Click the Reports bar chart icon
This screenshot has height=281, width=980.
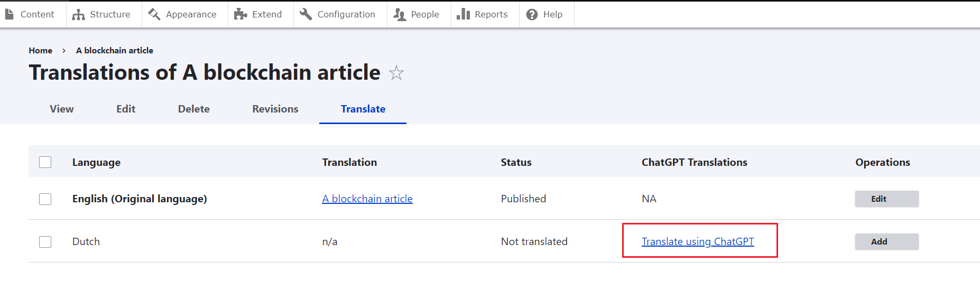click(x=464, y=14)
